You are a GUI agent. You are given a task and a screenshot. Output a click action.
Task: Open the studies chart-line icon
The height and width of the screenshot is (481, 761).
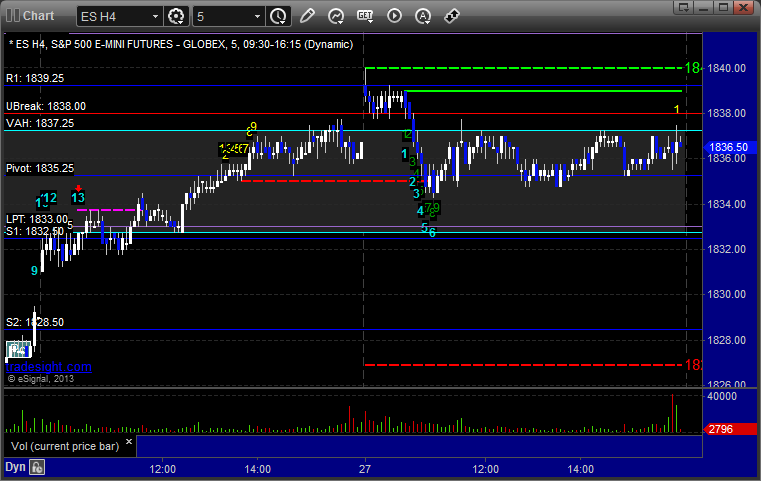[336, 16]
